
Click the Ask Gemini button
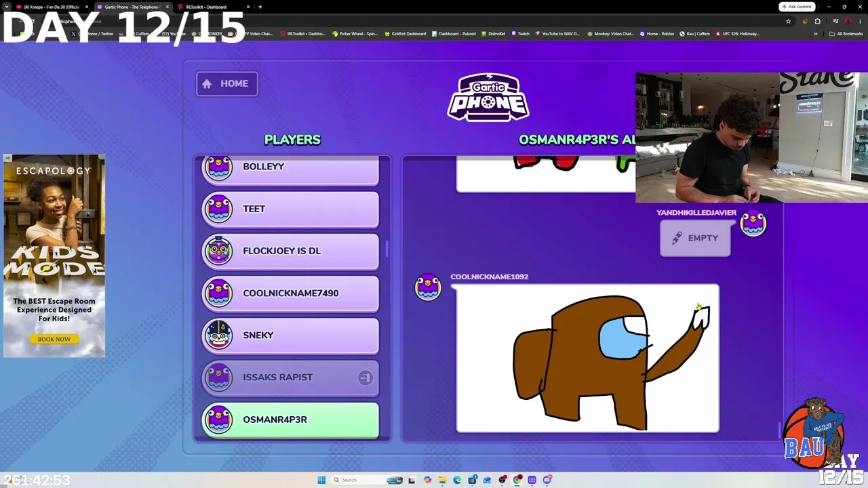[797, 7]
